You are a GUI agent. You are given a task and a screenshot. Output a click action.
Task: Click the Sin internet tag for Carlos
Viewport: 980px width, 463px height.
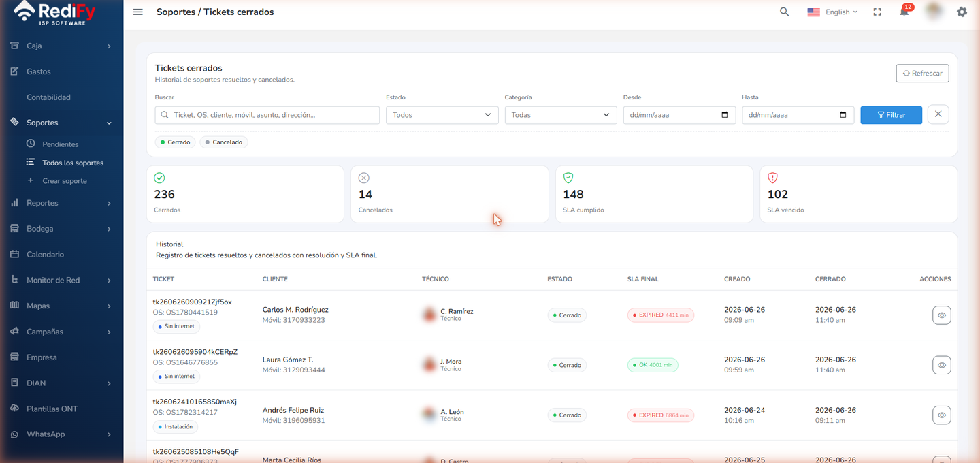point(176,326)
